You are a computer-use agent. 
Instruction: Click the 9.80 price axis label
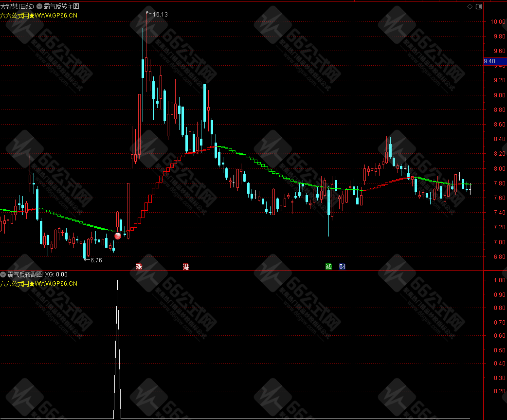[x=499, y=37]
